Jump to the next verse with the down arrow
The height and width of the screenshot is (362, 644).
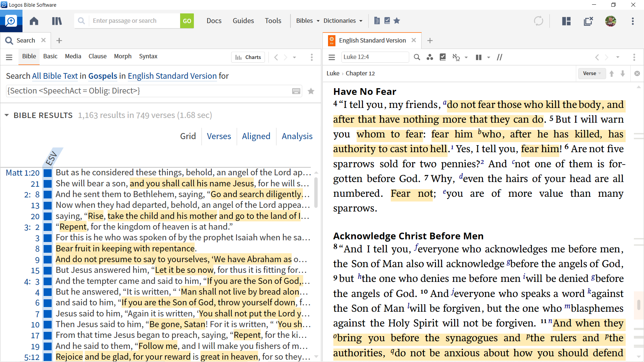pos(623,73)
